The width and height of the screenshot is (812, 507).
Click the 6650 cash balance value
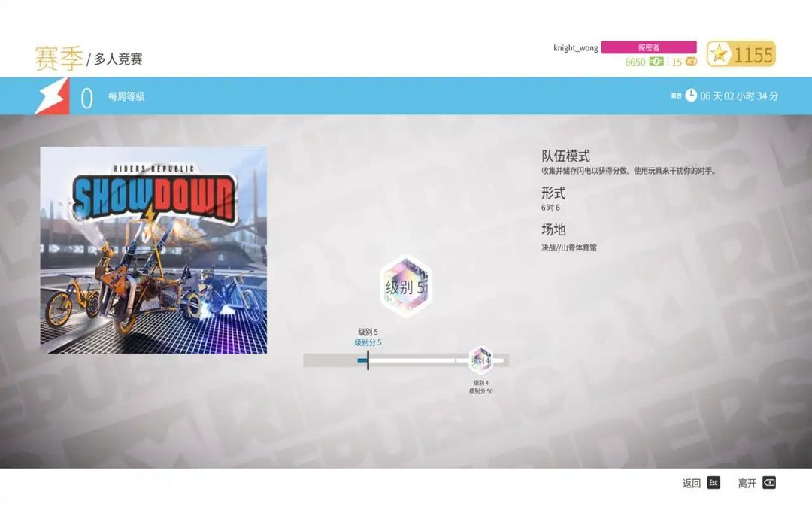(x=635, y=62)
